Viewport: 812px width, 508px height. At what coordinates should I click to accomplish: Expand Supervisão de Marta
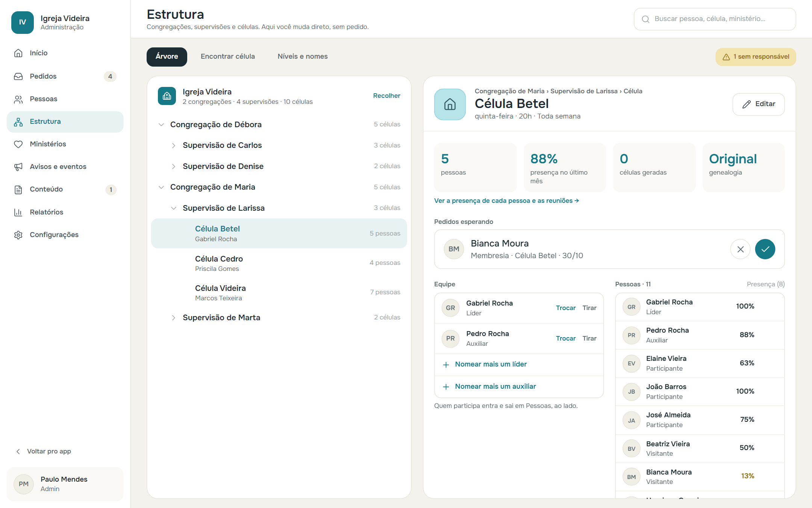tap(174, 318)
